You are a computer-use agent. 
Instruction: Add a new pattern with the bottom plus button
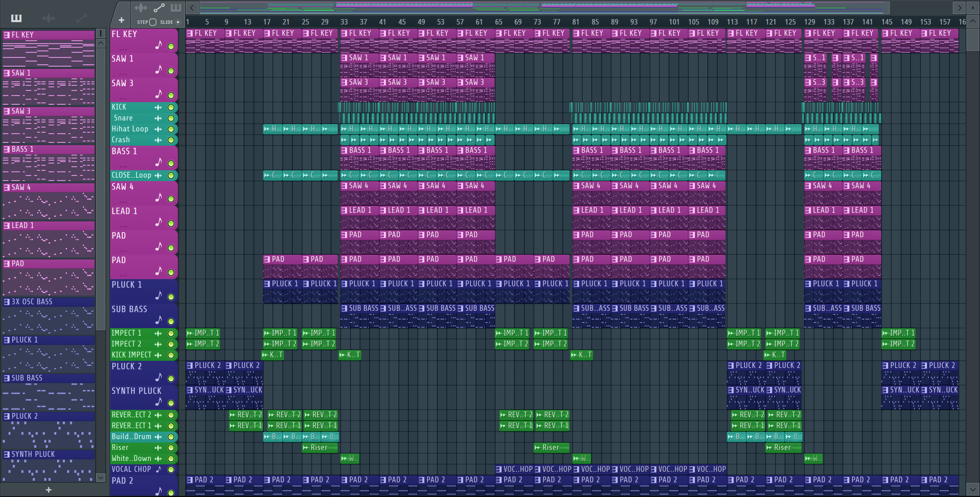click(49, 490)
